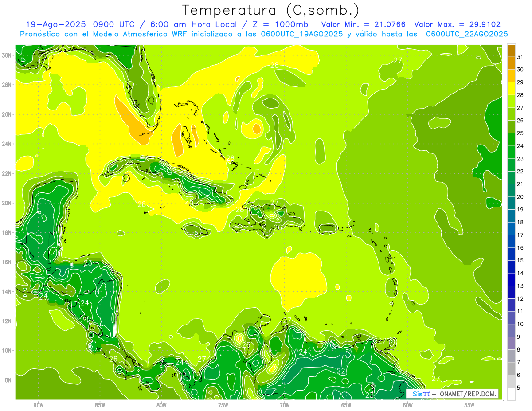The image size is (532, 411).
Task: Pick the teal scale segment between 19 and 20
Action: (x=511, y=203)
